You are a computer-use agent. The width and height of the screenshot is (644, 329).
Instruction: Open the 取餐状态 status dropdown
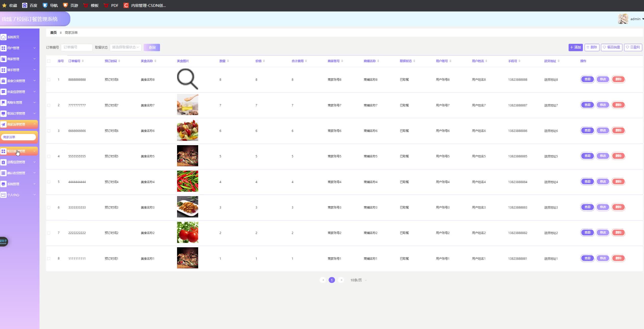tap(125, 47)
